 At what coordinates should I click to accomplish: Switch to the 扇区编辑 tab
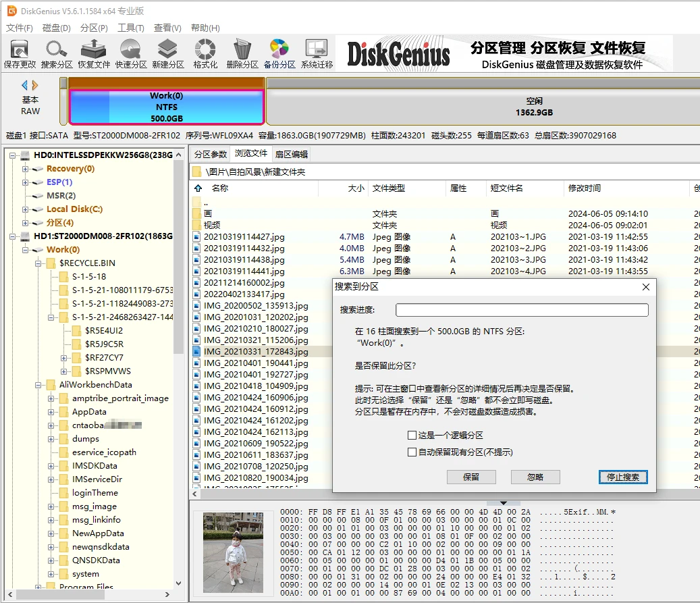tap(292, 155)
